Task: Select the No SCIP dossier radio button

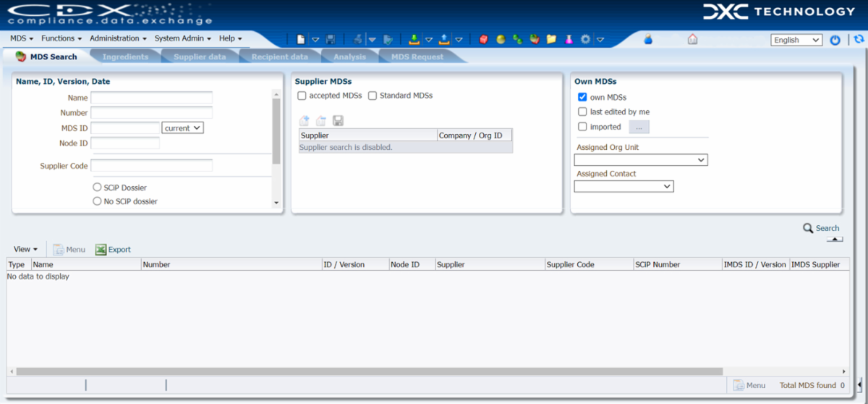Action: coord(97,201)
